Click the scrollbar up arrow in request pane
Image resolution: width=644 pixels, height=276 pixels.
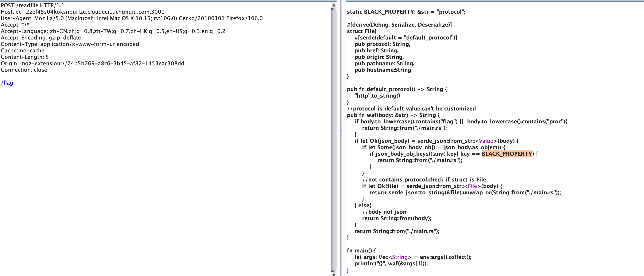tap(333, 5)
